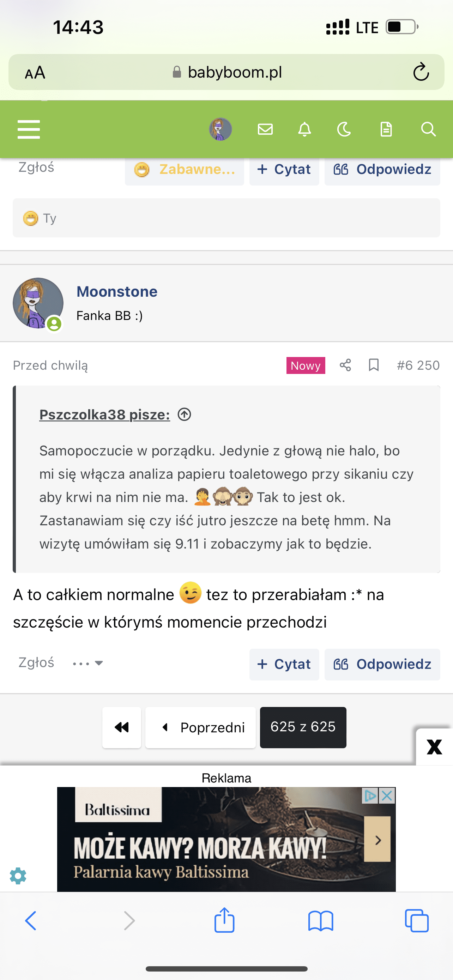
Task: Open Moonstone's profile link
Action: coord(117,292)
